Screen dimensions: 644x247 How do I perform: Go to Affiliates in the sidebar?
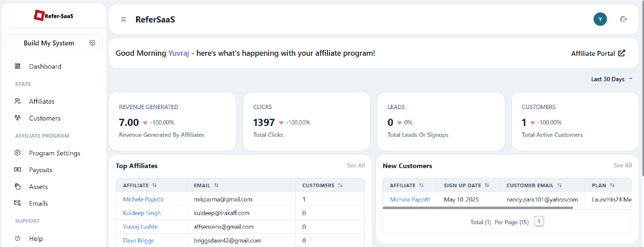coord(42,101)
